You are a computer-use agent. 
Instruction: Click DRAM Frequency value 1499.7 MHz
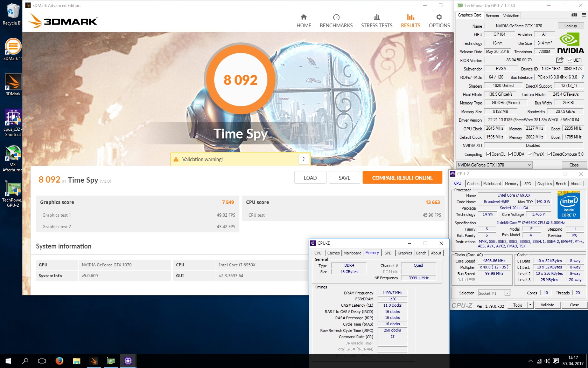(x=392, y=293)
